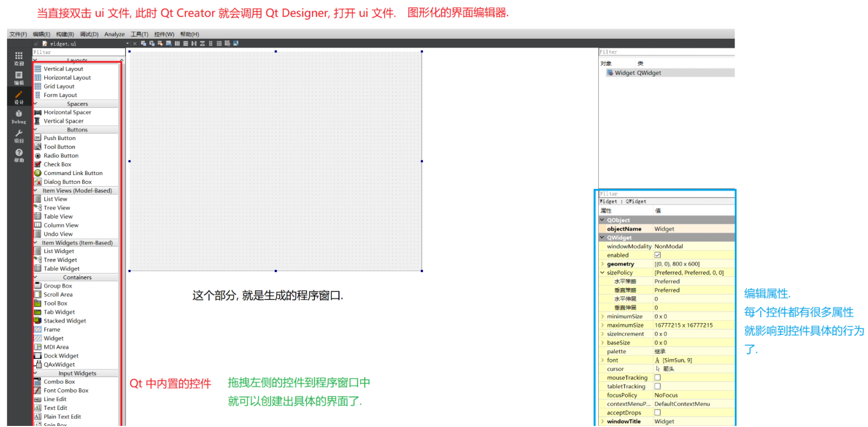Open the 帮助(H) menu

click(x=190, y=34)
